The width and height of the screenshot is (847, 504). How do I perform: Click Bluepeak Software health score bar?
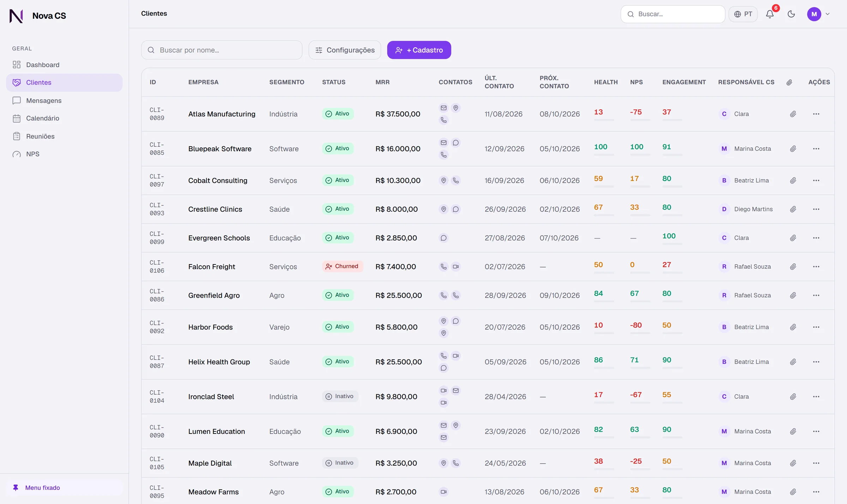tap(604, 155)
